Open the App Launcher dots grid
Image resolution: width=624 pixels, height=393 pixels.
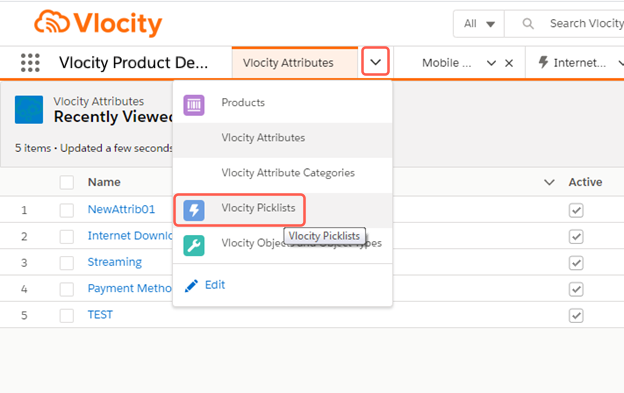30,63
